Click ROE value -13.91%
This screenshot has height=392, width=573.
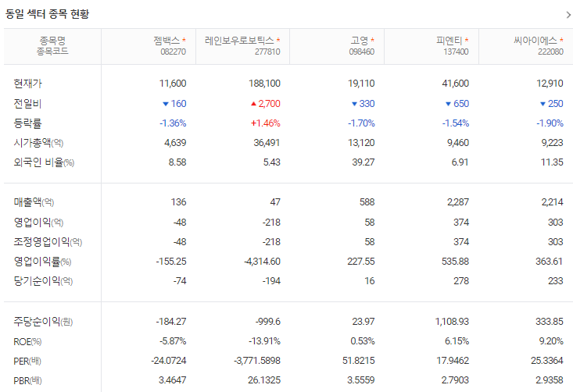[264, 341]
